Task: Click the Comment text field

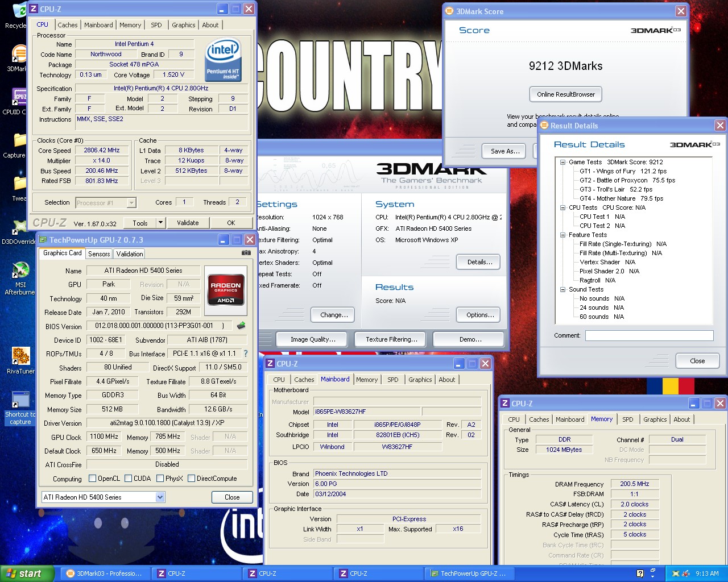Action: click(649, 335)
